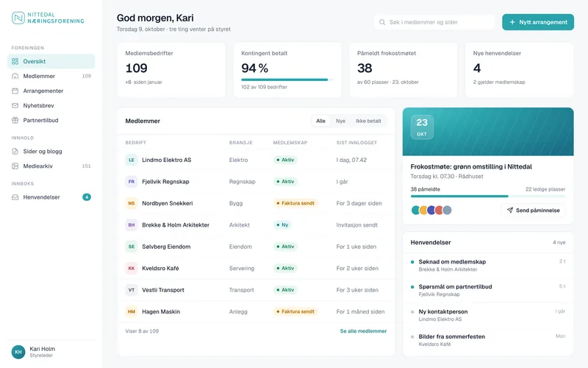Click the 23 OKT date badge
The width and height of the screenshot is (588, 368).
[422, 127]
